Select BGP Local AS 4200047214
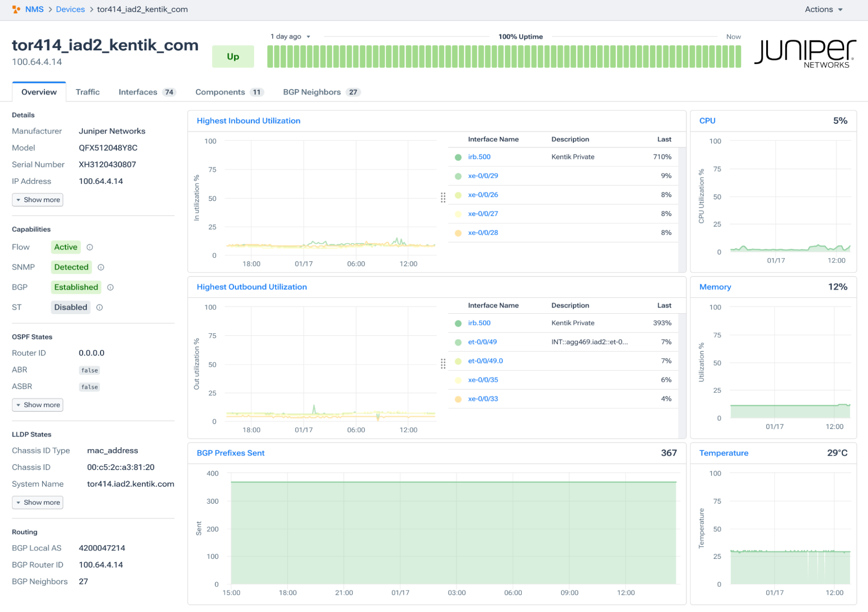 pos(102,549)
